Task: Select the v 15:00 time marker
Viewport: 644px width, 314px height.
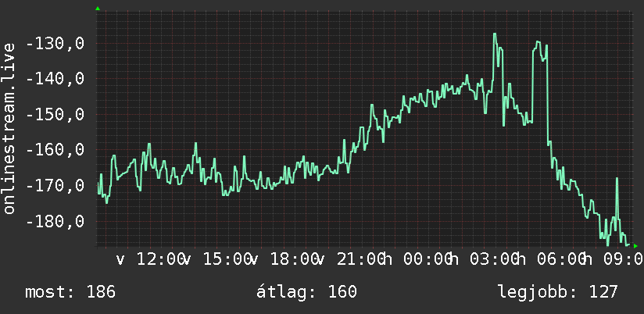Action: [x=218, y=259]
